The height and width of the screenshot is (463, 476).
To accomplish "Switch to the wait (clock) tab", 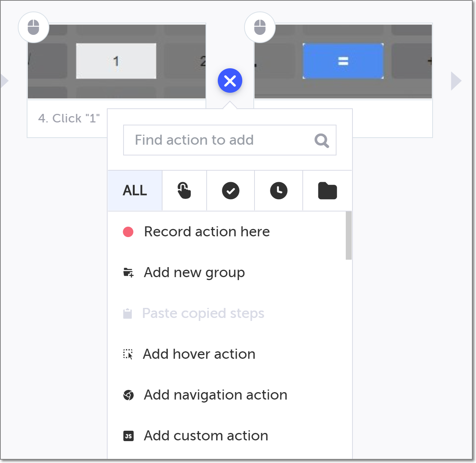I will [279, 191].
